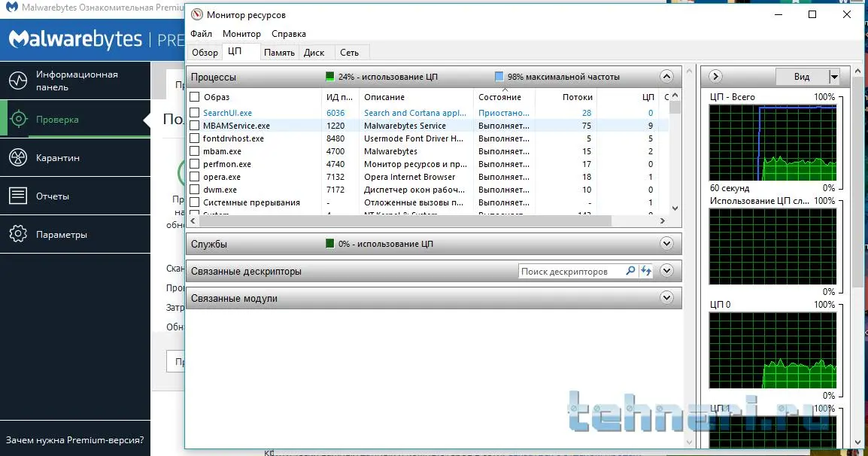The width and height of the screenshot is (868, 456).
Task: Open Карантин icon in Malwarebytes sidebar
Action: point(18,157)
